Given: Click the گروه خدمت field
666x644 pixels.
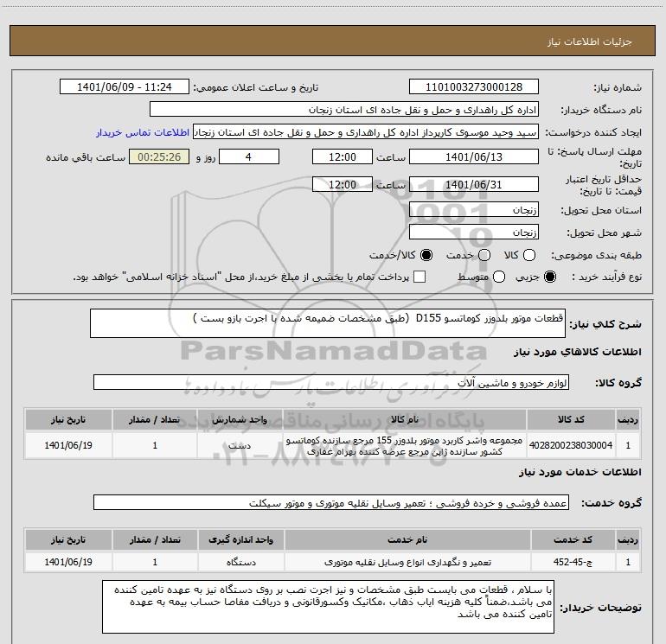Looking at the screenshot, I should [331, 502].
